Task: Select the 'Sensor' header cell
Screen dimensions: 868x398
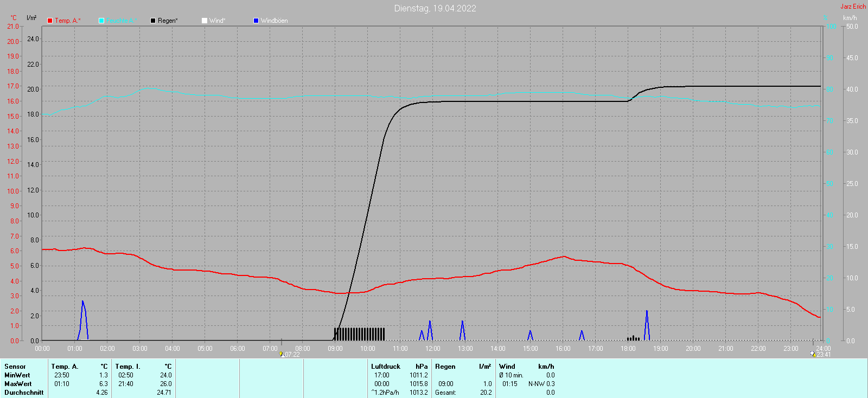Action: 15,367
